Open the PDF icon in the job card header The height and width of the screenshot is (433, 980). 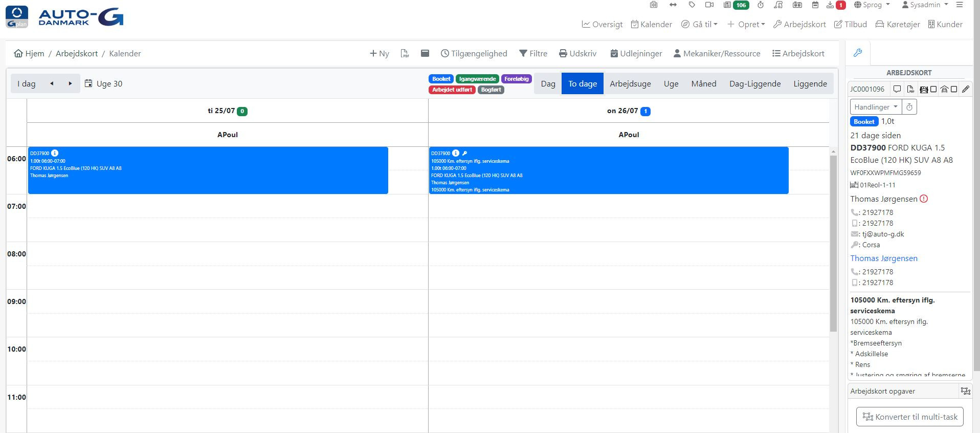[910, 89]
